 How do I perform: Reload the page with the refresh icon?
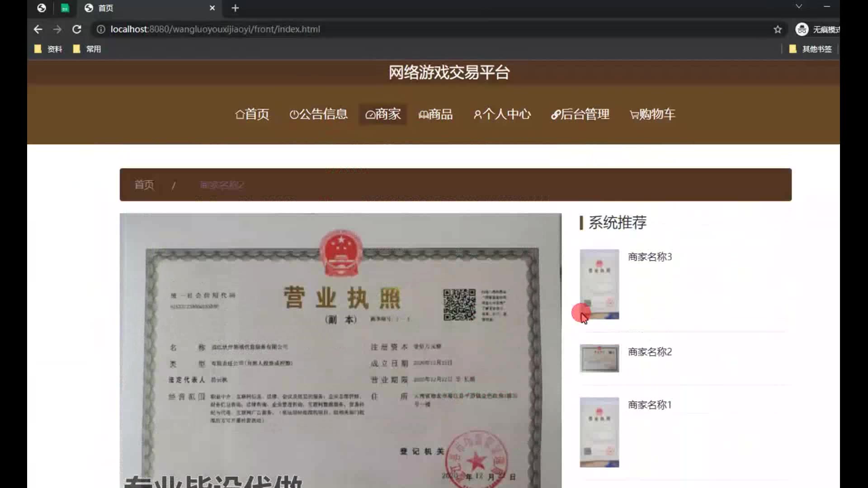tap(77, 29)
